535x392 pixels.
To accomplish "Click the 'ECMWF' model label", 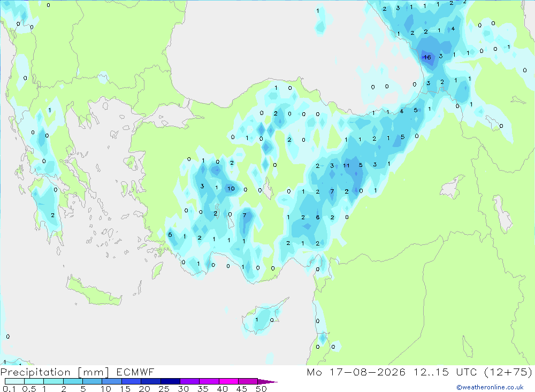I will (135, 372).
